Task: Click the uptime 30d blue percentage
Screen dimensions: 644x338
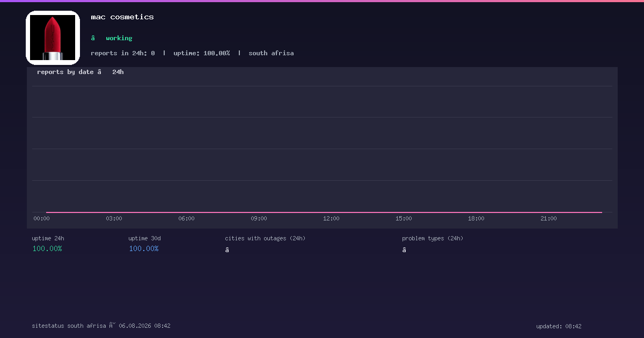Action: pyautogui.click(x=144, y=248)
